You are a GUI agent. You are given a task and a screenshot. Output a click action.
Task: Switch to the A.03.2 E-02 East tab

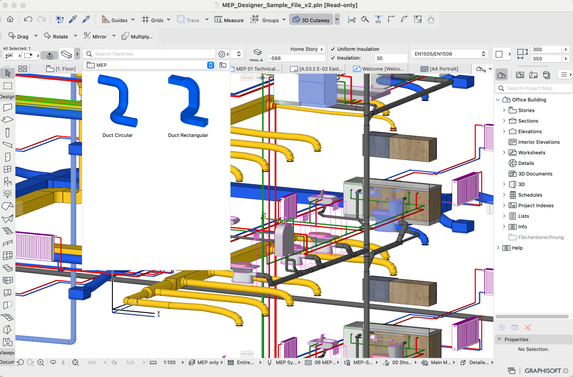[x=316, y=69]
